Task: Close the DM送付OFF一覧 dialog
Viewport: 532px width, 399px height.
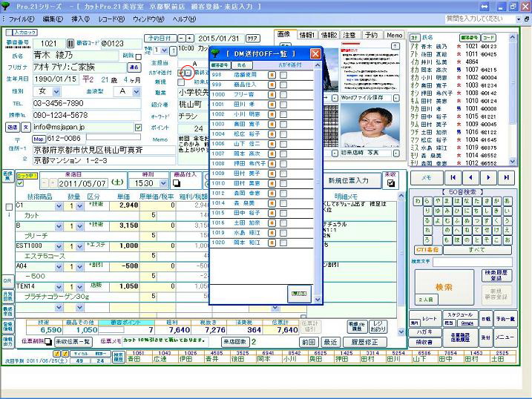Action: point(315,53)
